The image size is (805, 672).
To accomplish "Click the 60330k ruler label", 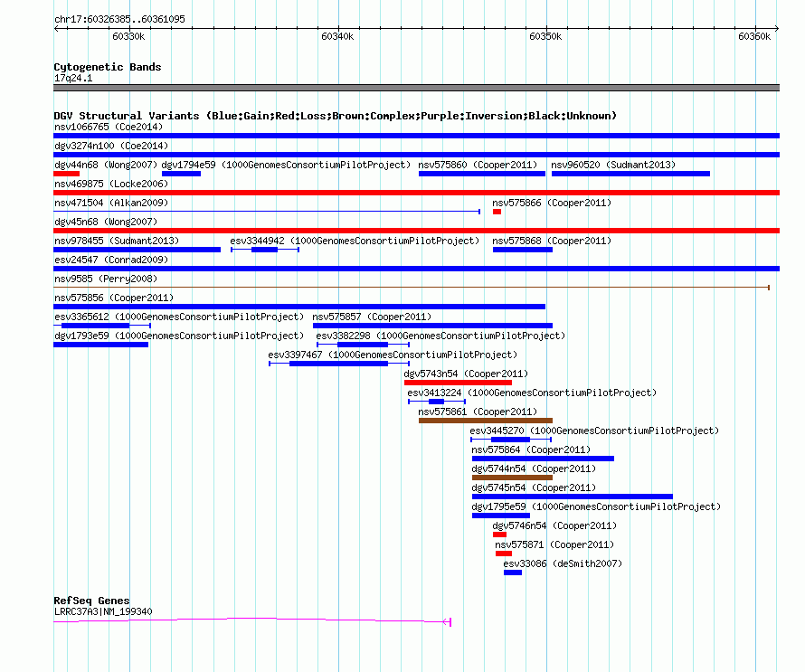I will (128, 36).
